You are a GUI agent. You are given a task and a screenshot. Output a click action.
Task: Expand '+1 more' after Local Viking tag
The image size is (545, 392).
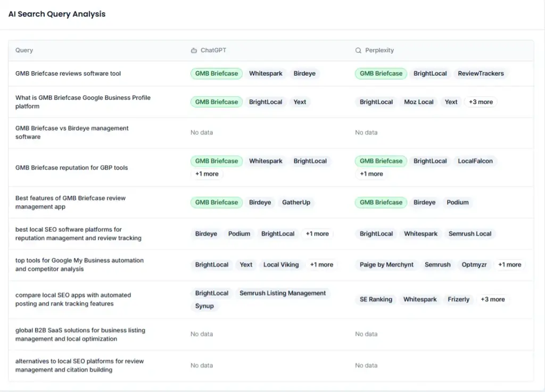pos(321,264)
